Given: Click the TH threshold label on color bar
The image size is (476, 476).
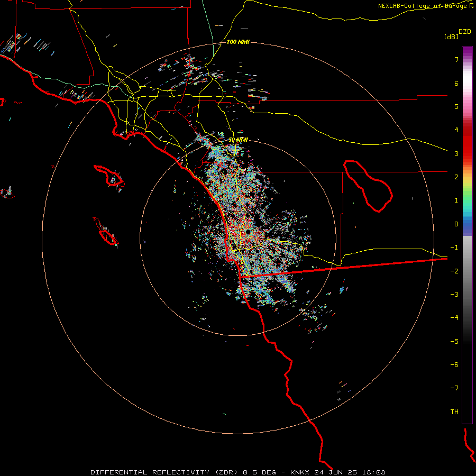Looking at the screenshot, I should (x=454, y=412).
